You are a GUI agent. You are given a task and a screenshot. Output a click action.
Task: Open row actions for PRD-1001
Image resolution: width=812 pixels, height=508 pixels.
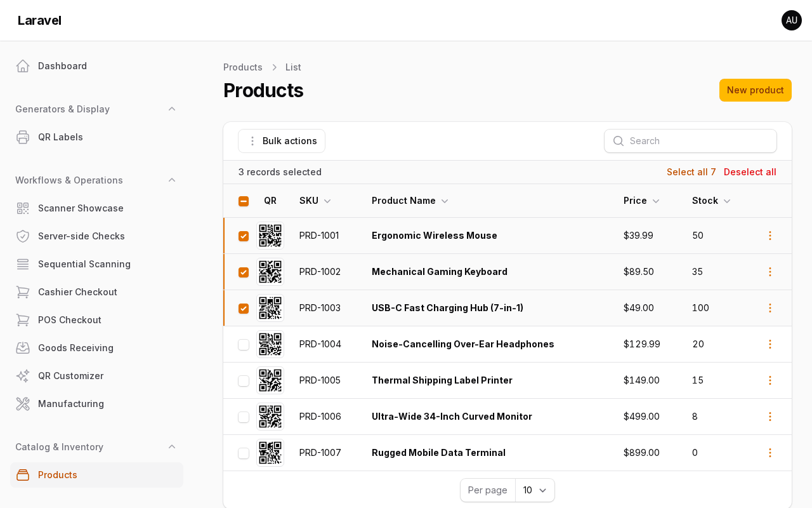770,236
